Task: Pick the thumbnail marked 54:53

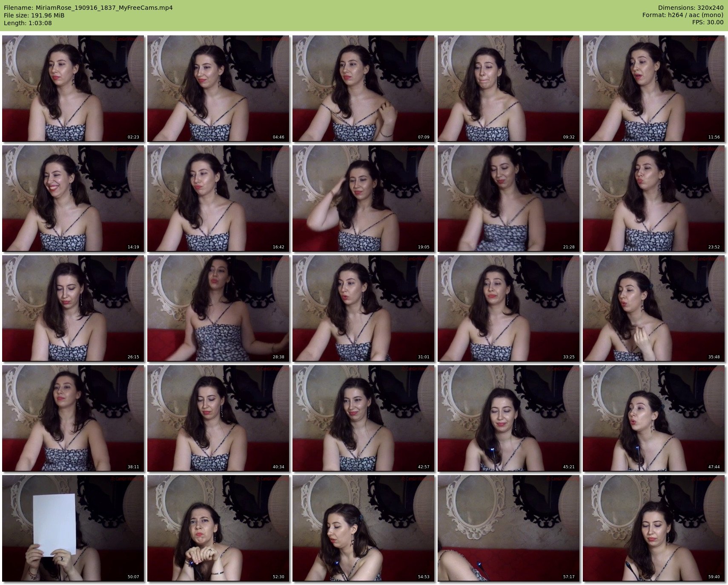Action: tap(364, 528)
